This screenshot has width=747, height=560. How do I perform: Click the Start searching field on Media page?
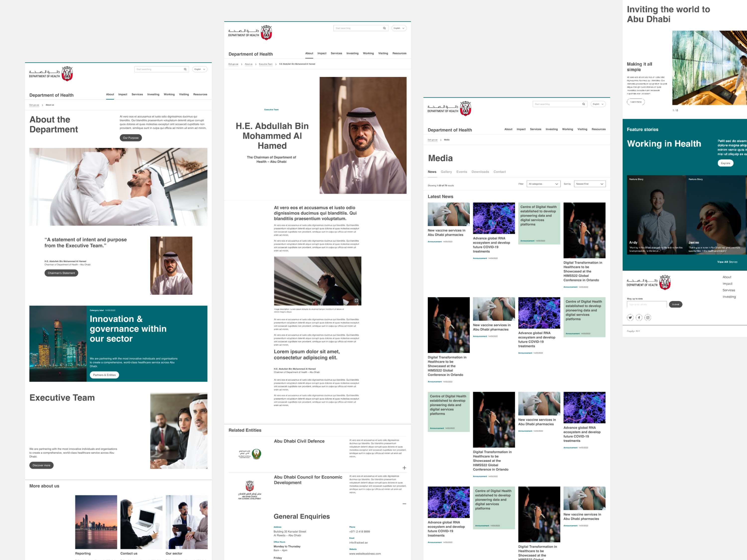(x=560, y=104)
